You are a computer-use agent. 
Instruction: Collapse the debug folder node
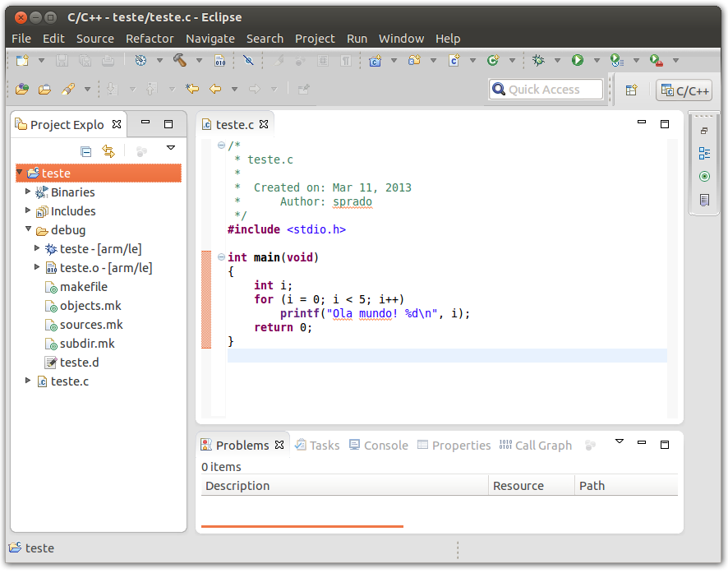coord(28,229)
